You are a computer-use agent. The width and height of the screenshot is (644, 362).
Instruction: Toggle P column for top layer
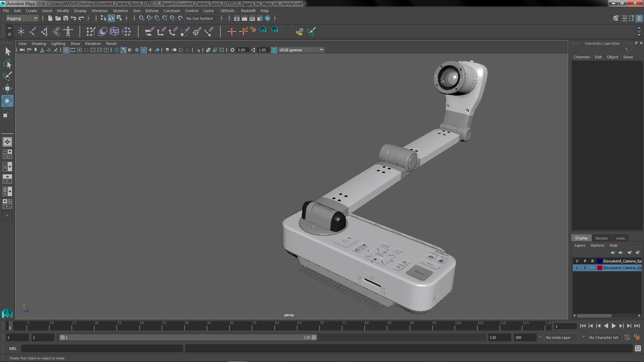(x=585, y=261)
